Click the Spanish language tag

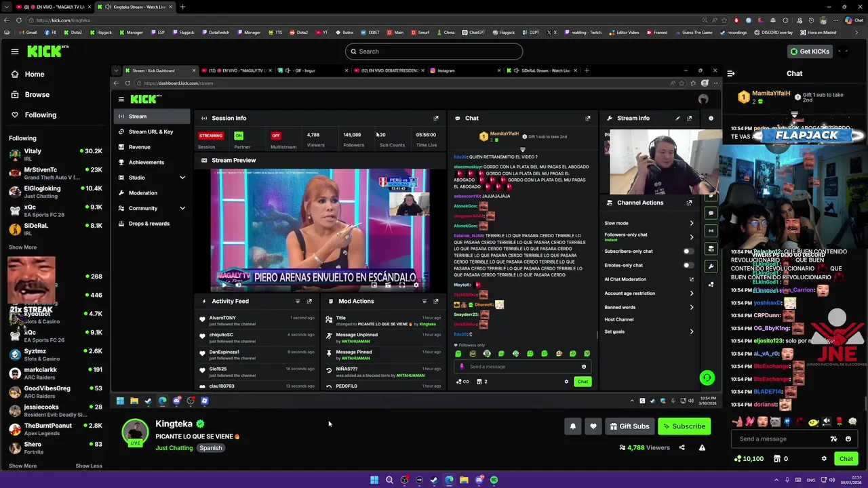211,448
